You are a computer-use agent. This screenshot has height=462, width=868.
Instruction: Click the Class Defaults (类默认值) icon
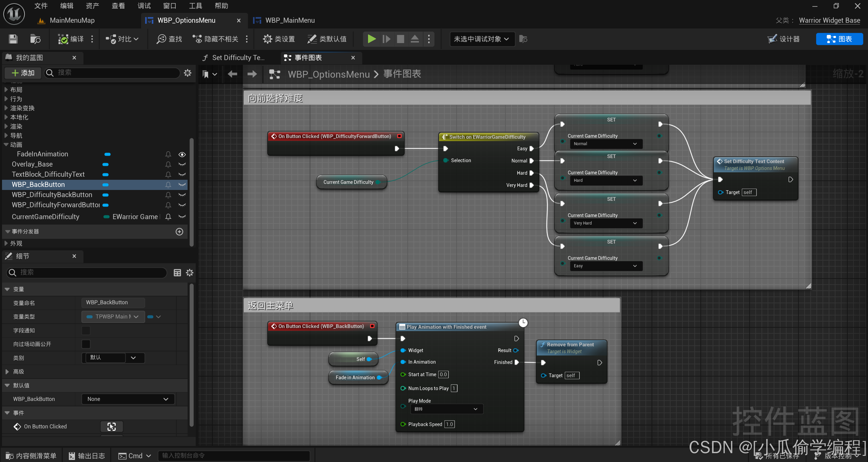click(x=312, y=39)
